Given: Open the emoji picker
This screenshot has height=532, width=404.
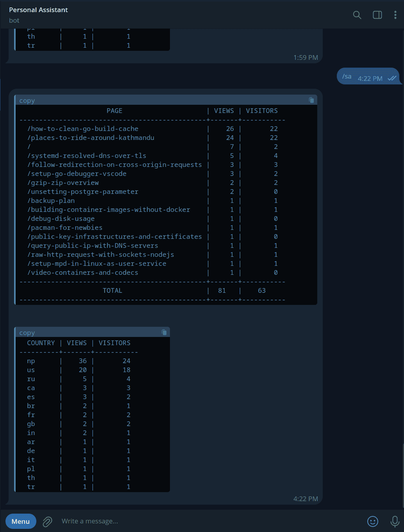Looking at the screenshot, I should coord(373,521).
